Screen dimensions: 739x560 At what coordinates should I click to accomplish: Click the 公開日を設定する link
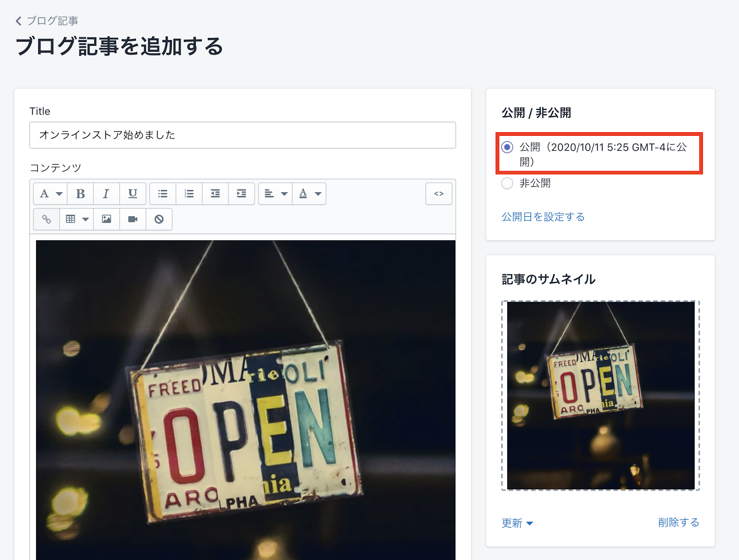tap(543, 217)
